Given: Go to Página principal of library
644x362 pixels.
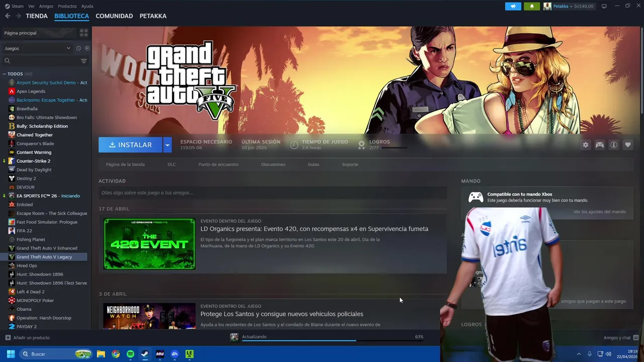Looking at the screenshot, I should pyautogui.click(x=20, y=33).
